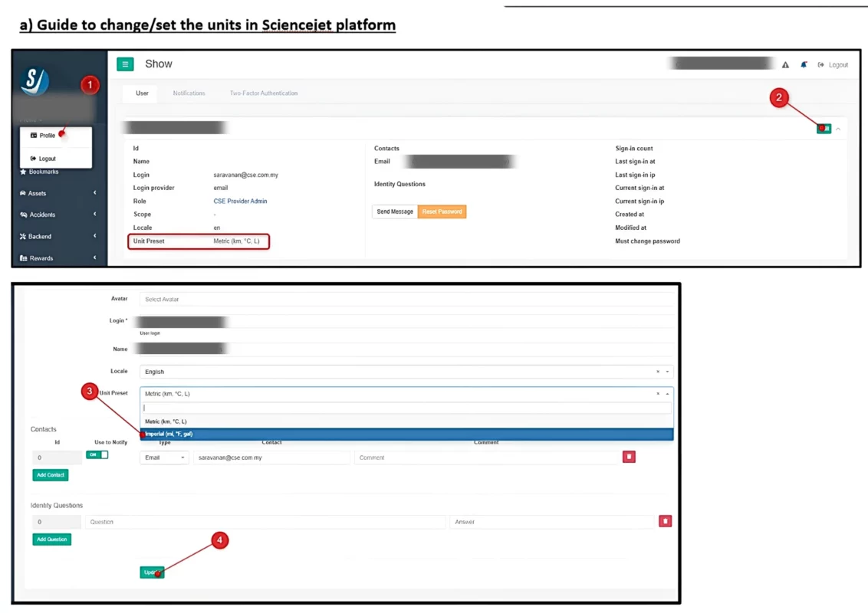
Task: Clear the Locale selection with the x
Action: [x=657, y=372]
